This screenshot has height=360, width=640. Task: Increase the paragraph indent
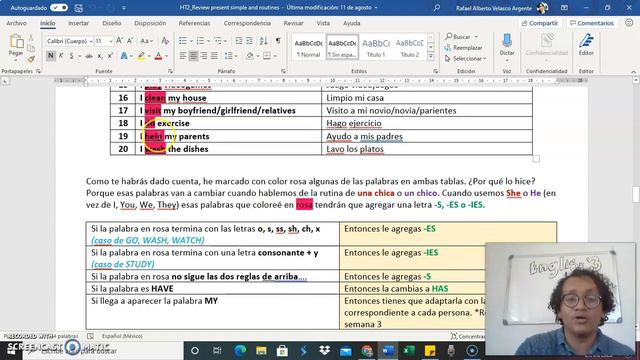(249, 41)
